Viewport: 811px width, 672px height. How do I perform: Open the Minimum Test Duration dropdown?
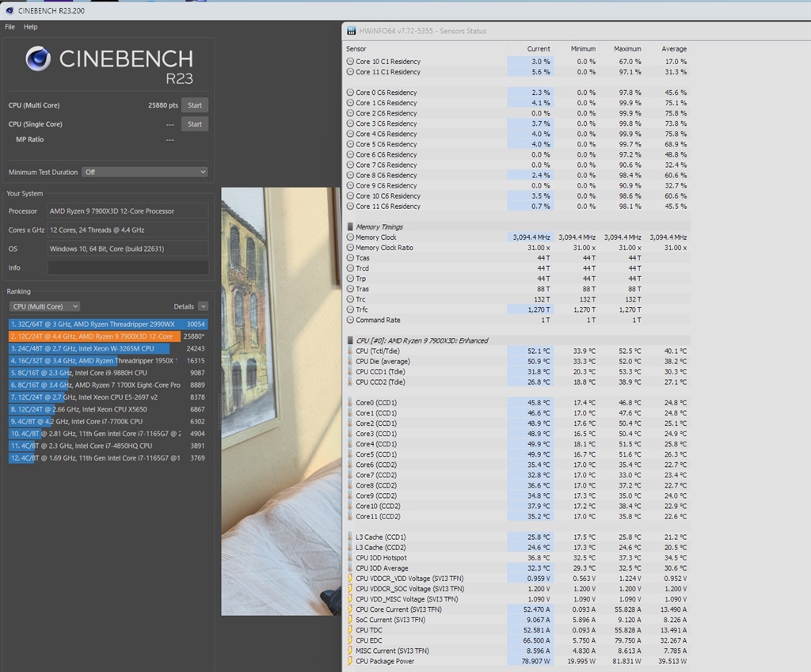pyautogui.click(x=145, y=172)
